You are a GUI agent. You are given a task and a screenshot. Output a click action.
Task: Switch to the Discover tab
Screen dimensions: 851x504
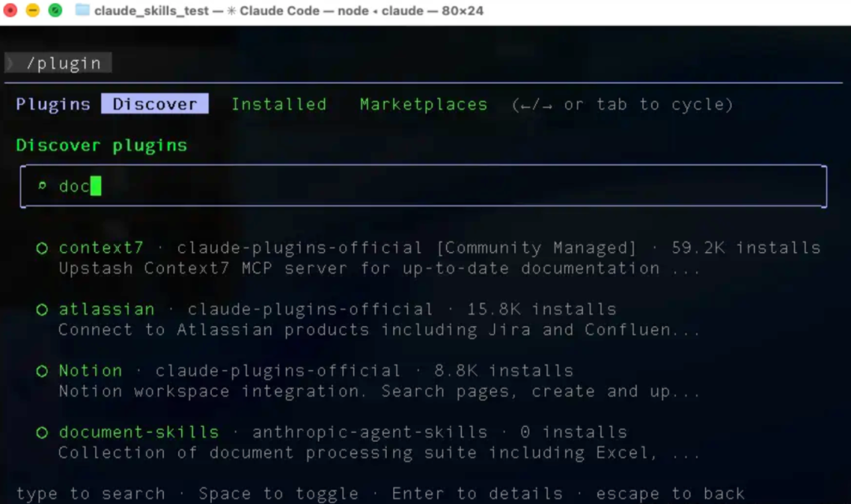click(154, 104)
